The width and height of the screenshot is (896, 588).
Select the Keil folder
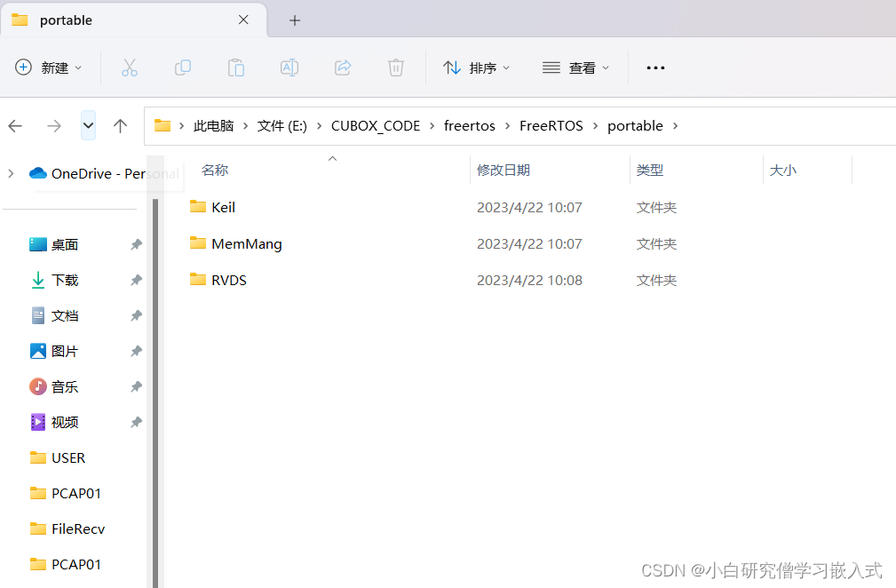(223, 207)
